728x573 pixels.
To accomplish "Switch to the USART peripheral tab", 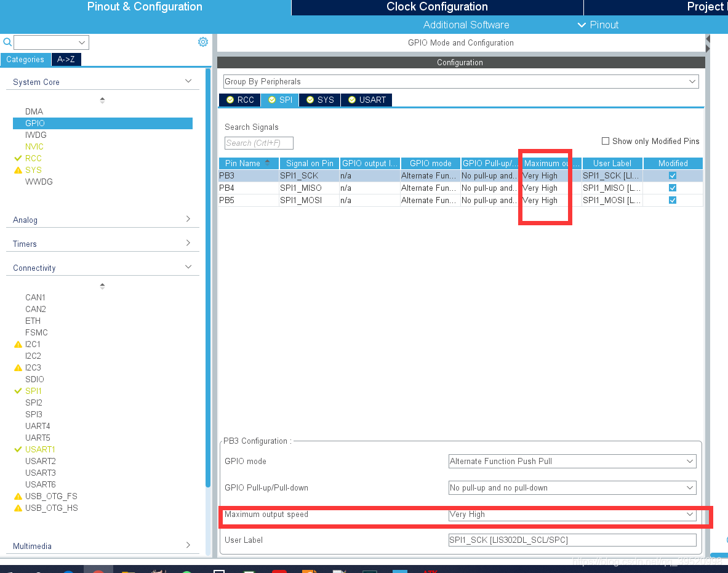I will pos(367,100).
